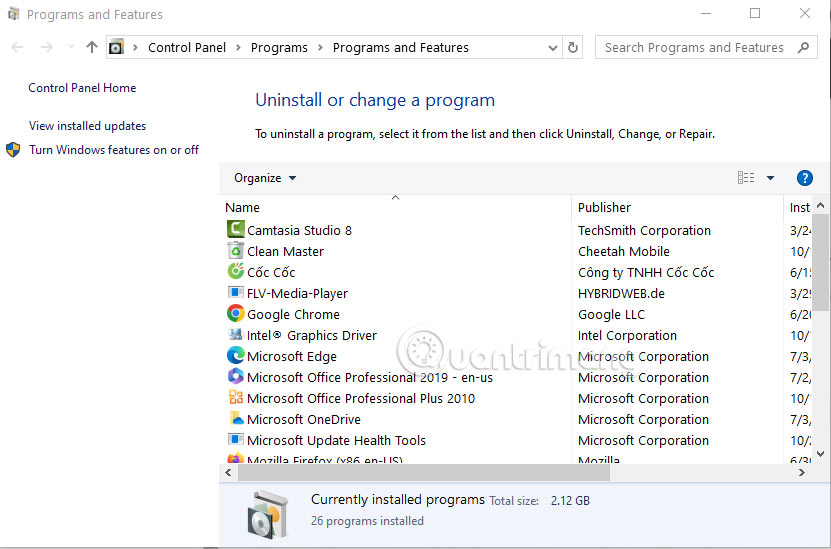Open Control Panel Home link
The image size is (831, 549).
[x=82, y=88]
